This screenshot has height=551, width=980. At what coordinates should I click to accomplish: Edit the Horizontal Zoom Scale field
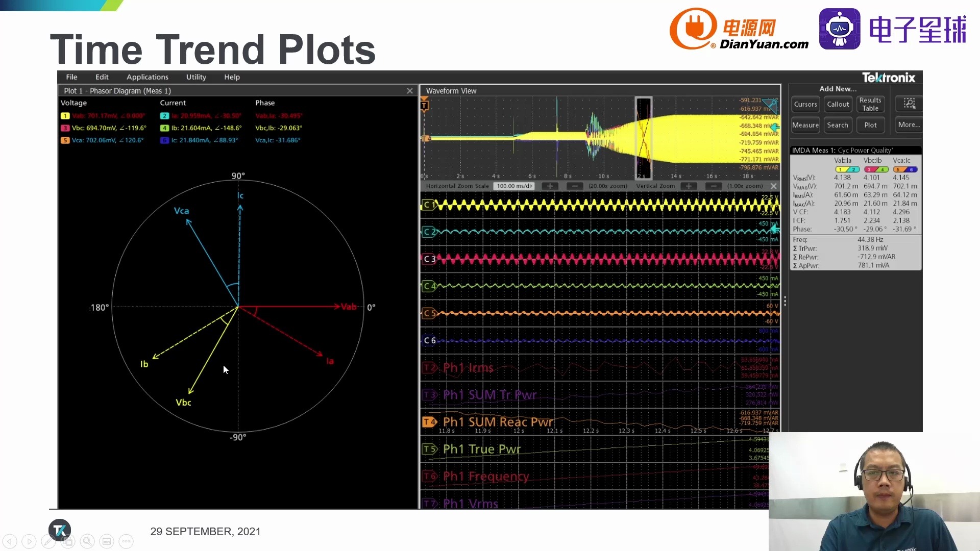(x=514, y=186)
